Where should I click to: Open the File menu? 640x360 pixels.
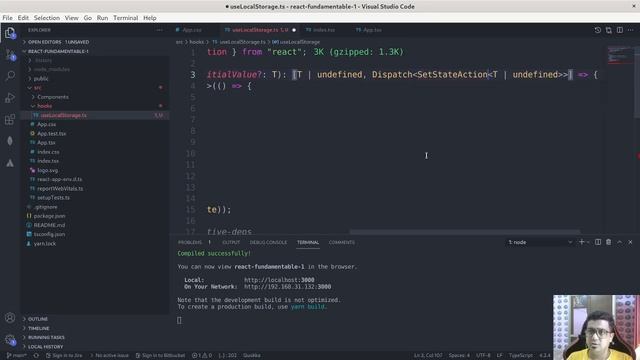[7, 18]
